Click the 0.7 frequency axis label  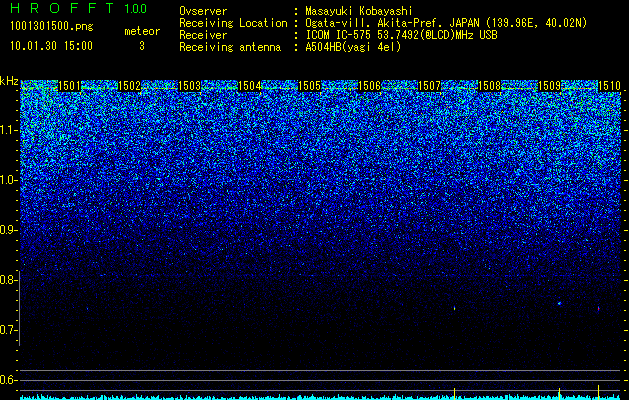tap(9, 330)
